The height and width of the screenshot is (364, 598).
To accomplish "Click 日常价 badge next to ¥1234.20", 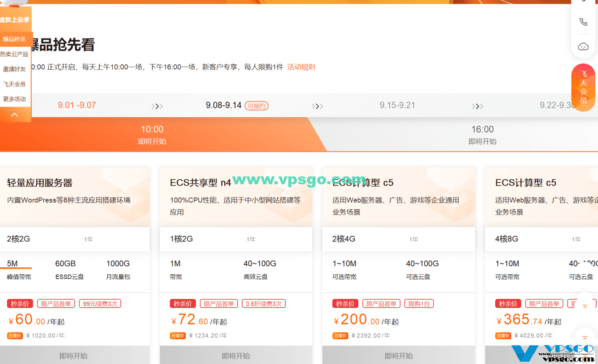I will point(178,336).
